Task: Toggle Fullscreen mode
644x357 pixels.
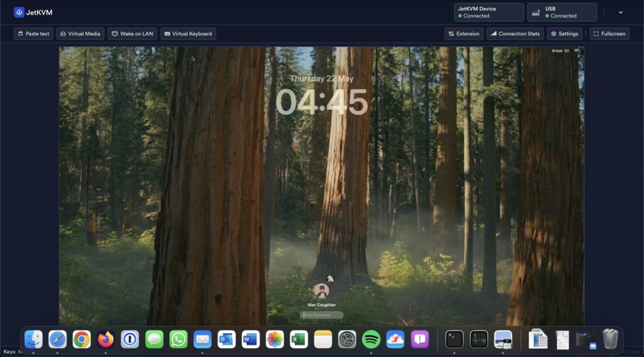Action: tap(609, 34)
